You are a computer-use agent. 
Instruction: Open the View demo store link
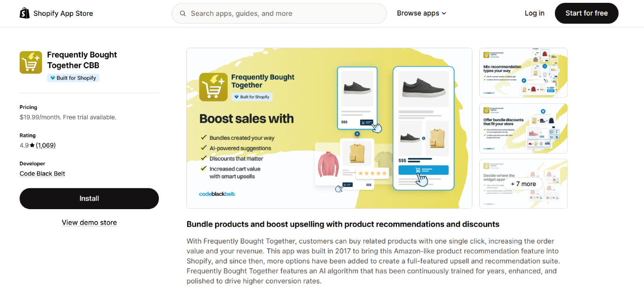point(89,222)
